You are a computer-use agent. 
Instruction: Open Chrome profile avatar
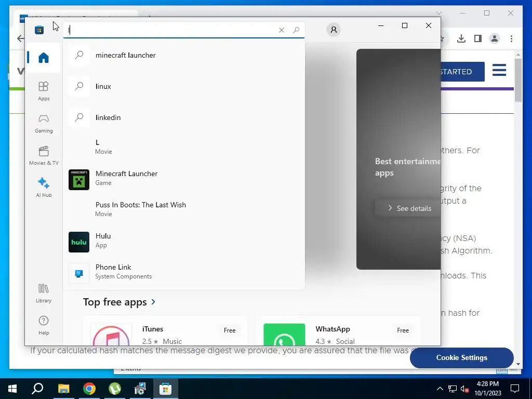pyautogui.click(x=495, y=38)
